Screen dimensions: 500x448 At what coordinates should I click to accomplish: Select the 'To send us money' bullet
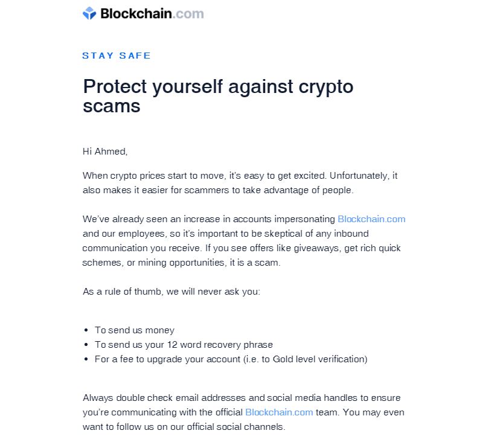point(135,330)
